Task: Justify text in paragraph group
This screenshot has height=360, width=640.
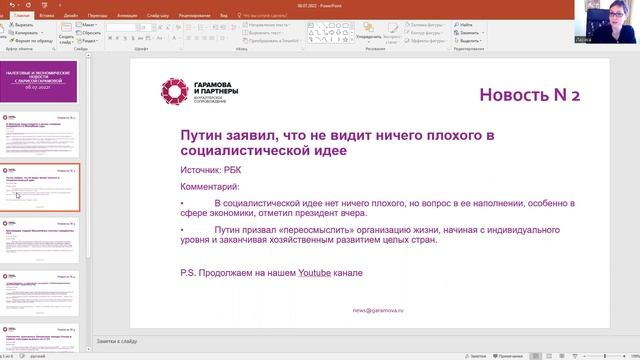Action: [212, 38]
